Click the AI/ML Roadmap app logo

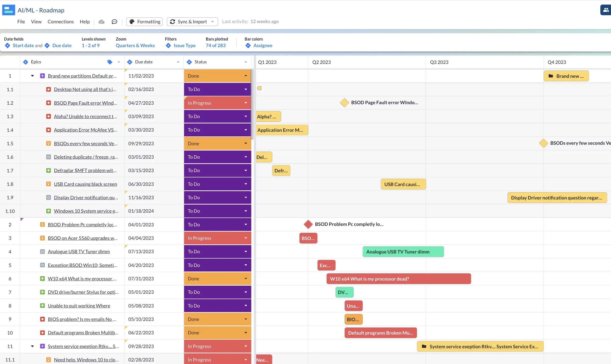pyautogui.click(x=9, y=10)
